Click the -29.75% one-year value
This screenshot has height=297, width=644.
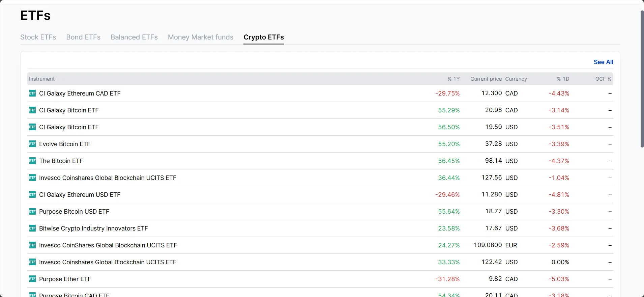click(x=447, y=93)
